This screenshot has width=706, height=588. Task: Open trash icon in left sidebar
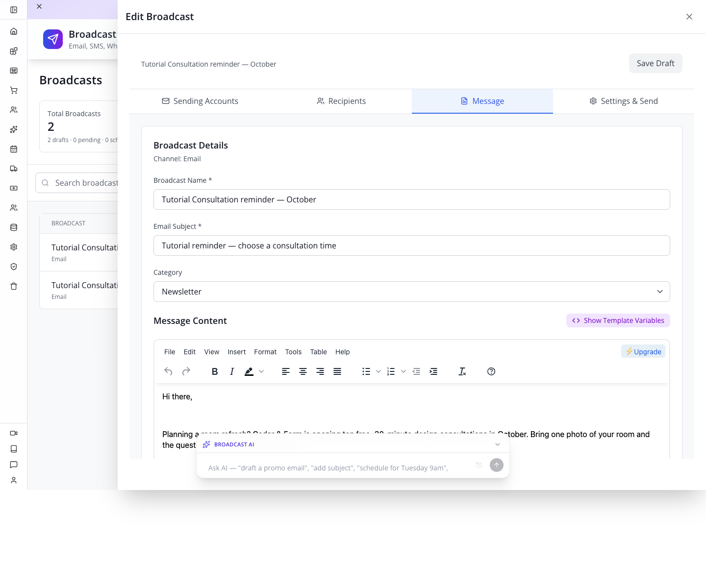click(x=14, y=286)
